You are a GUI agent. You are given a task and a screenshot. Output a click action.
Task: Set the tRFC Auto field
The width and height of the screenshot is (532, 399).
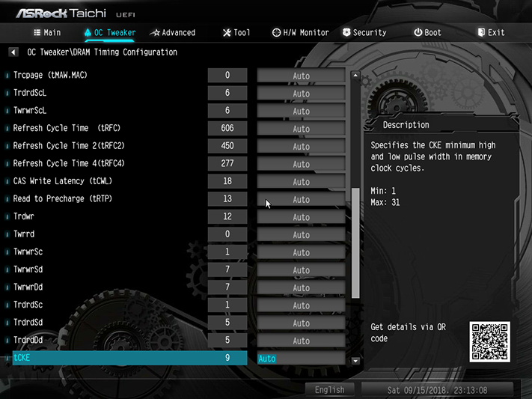point(301,128)
